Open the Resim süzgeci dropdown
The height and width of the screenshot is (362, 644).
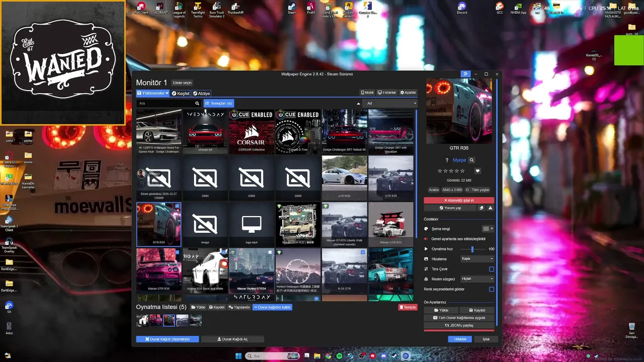click(x=477, y=279)
